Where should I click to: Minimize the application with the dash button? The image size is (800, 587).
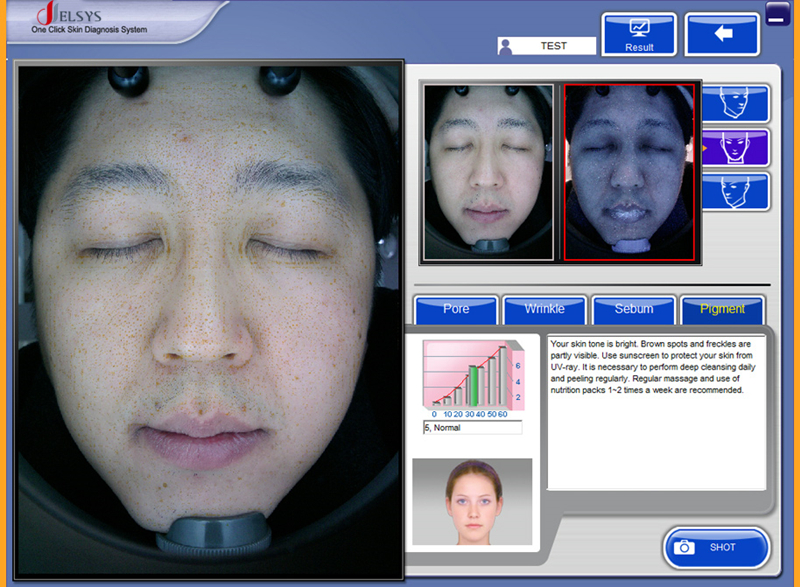click(x=777, y=13)
